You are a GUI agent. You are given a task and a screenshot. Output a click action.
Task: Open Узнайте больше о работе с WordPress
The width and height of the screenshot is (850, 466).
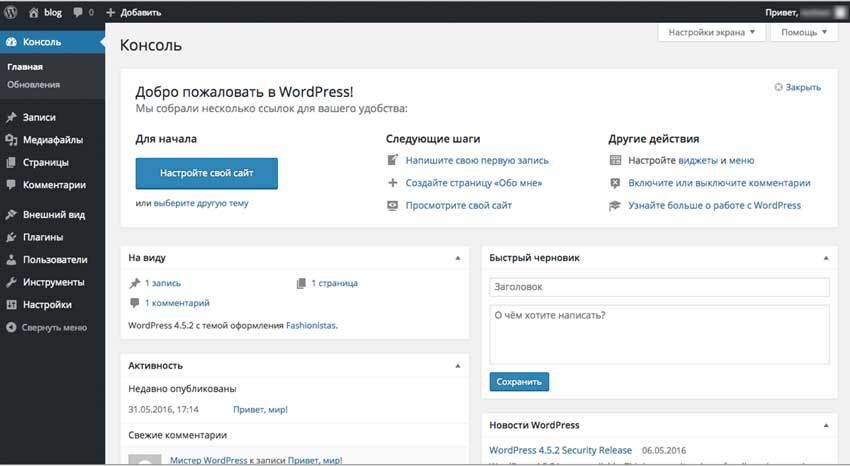(714, 205)
